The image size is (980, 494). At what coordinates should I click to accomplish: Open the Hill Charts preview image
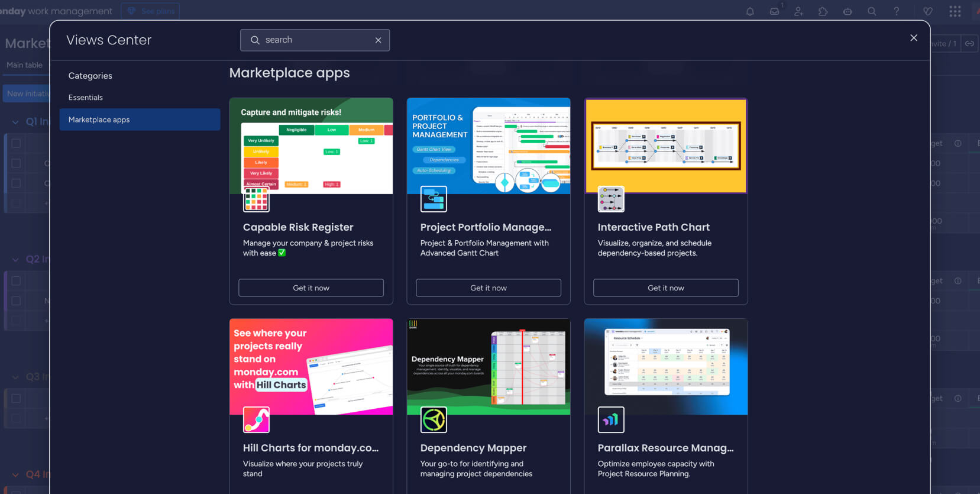[x=311, y=367]
